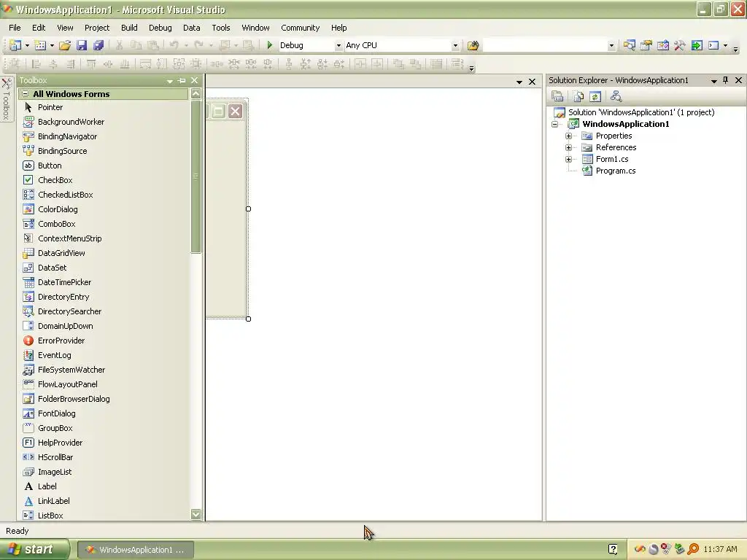Viewport: 747px width, 560px height.
Task: Open the Object Browser toolbar icon
Action: [662, 45]
